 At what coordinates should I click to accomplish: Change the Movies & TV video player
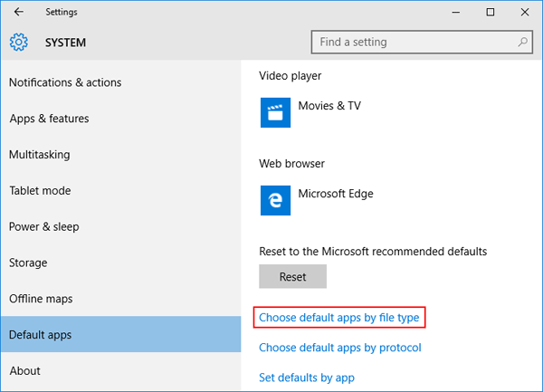click(329, 106)
